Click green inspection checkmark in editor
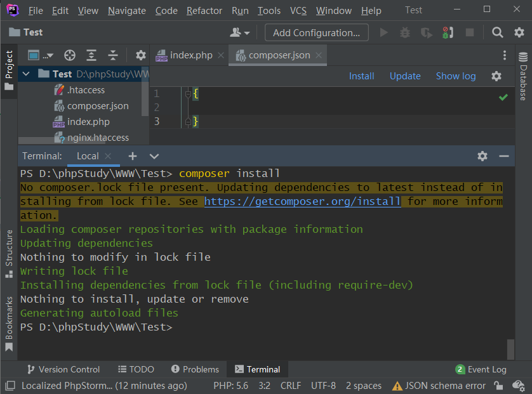This screenshot has height=394, width=532. coord(503,98)
